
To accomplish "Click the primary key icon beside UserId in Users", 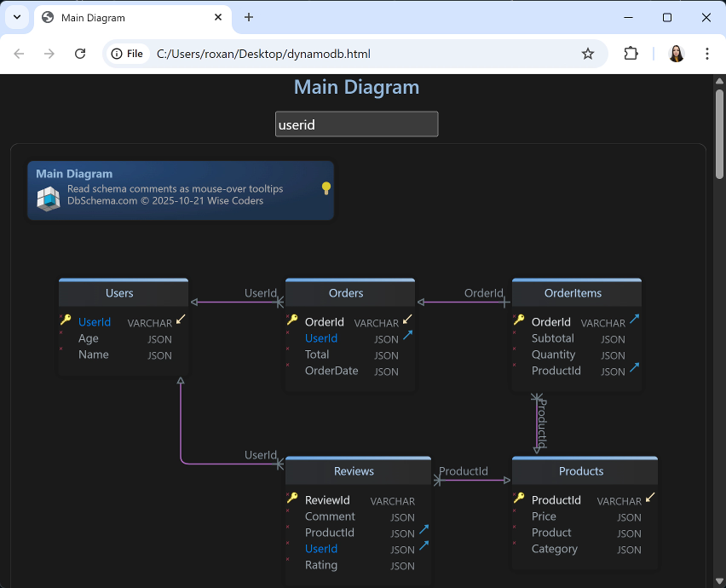I will [66, 320].
